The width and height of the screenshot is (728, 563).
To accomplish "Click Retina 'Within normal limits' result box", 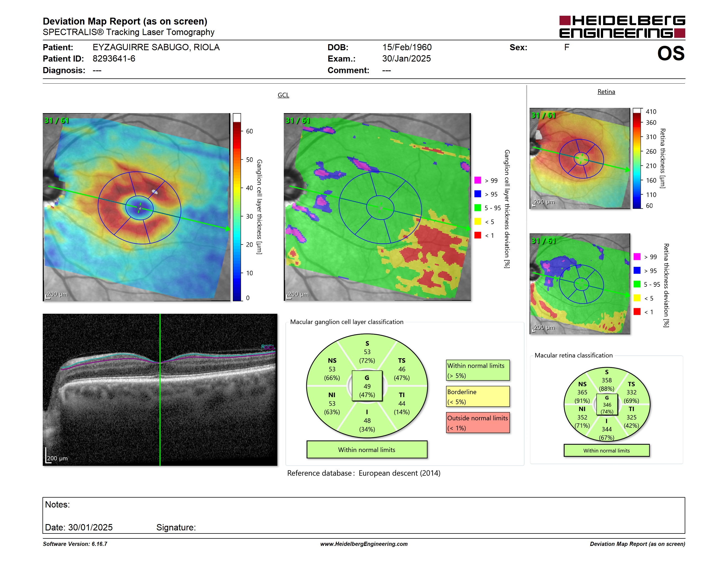I will (607, 451).
